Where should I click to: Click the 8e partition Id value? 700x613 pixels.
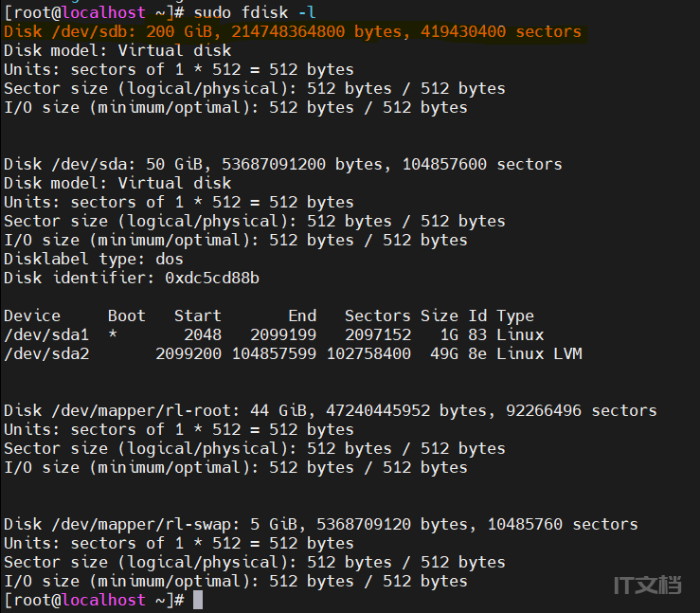tap(476, 353)
